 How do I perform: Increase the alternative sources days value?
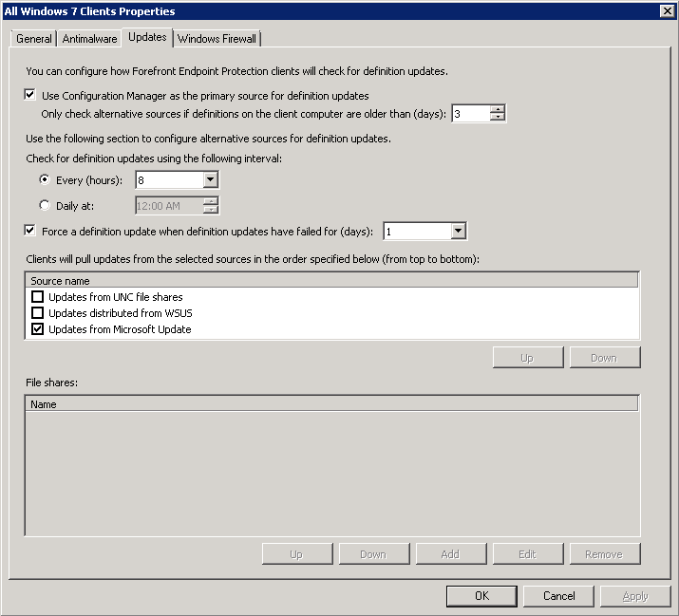click(x=498, y=109)
